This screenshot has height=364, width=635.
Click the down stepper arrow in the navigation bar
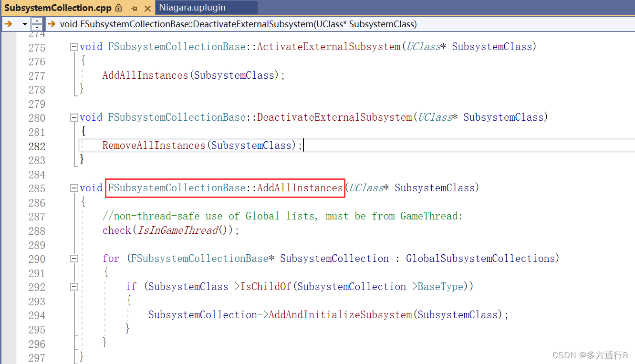pos(37,27)
